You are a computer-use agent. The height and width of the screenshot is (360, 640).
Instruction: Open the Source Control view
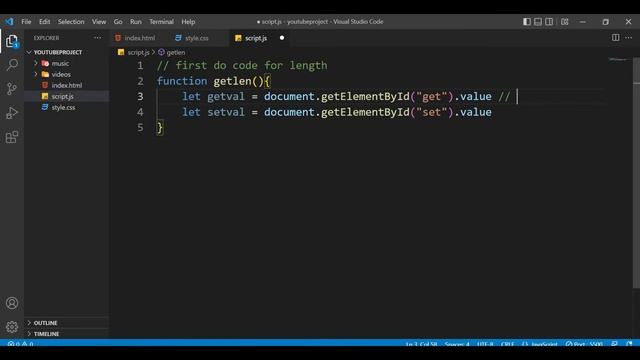[x=12, y=89]
